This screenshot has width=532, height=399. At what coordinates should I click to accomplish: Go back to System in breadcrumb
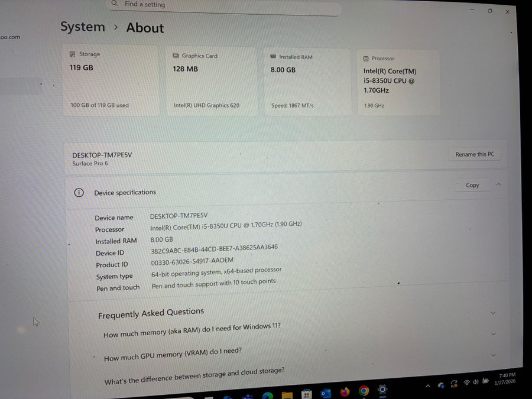pos(82,27)
